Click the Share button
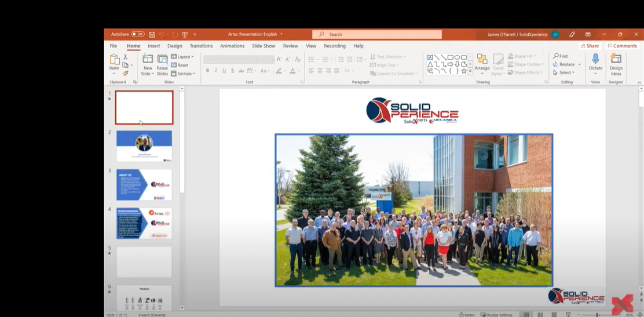 pos(590,46)
